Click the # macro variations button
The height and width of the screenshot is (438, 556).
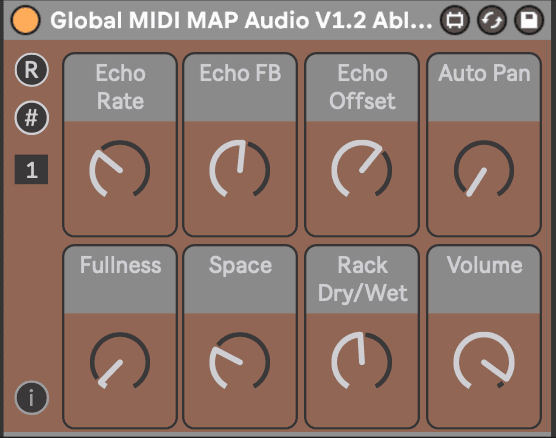(32, 118)
